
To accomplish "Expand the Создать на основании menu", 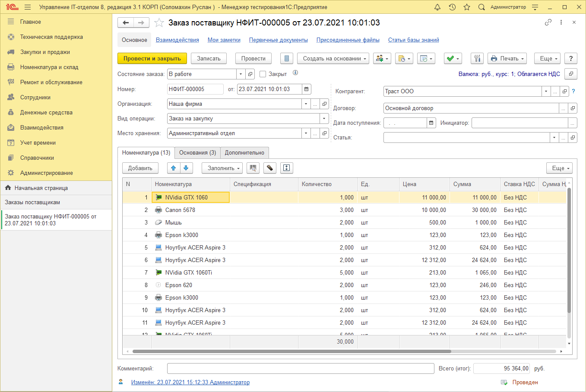I will (x=333, y=59).
